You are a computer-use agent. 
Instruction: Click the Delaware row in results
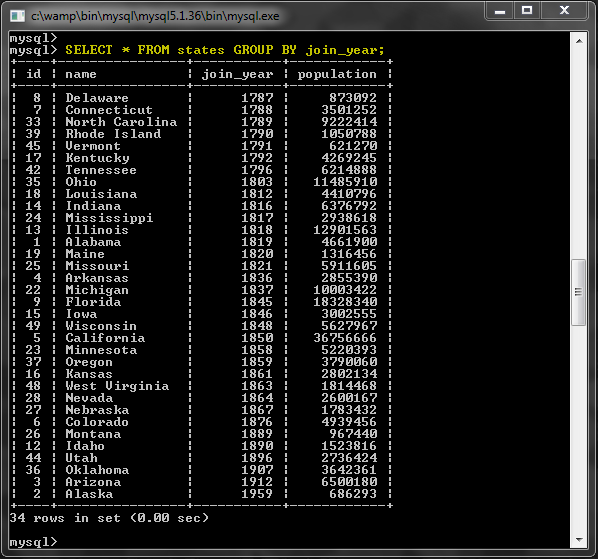click(201, 98)
